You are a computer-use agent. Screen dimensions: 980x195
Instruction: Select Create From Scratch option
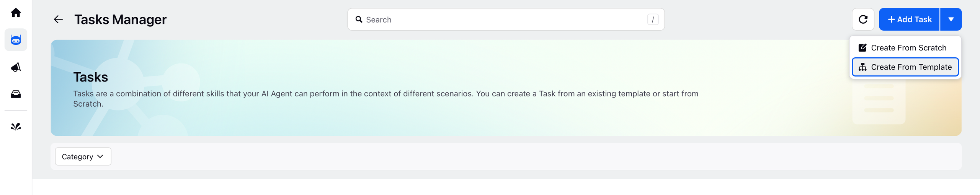click(x=905, y=48)
